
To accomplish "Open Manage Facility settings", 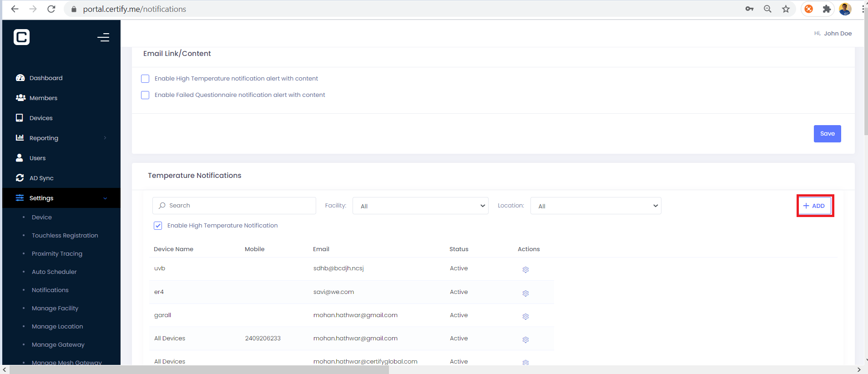I will pos(55,308).
